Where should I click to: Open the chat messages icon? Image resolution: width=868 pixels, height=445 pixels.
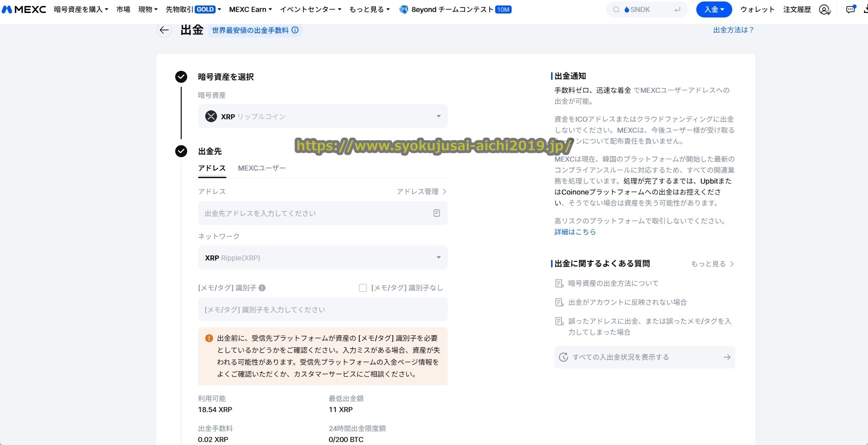(851, 9)
